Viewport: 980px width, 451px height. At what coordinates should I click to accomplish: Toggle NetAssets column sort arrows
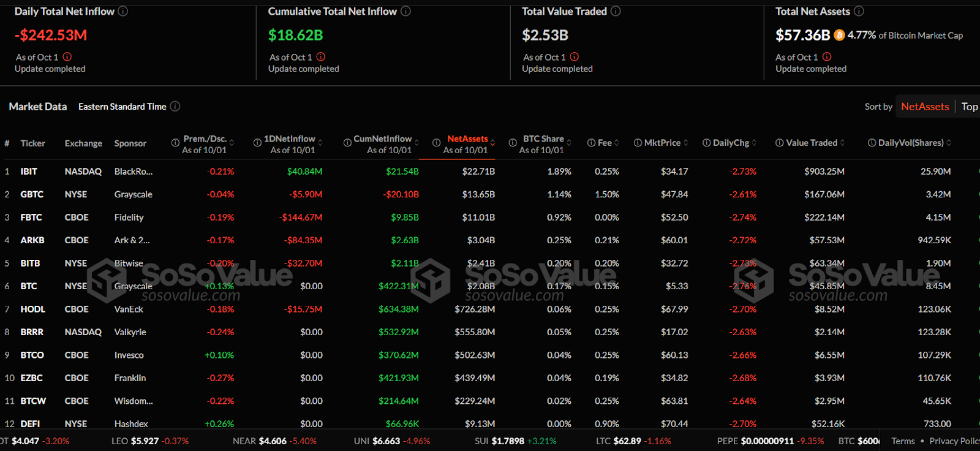point(493,143)
